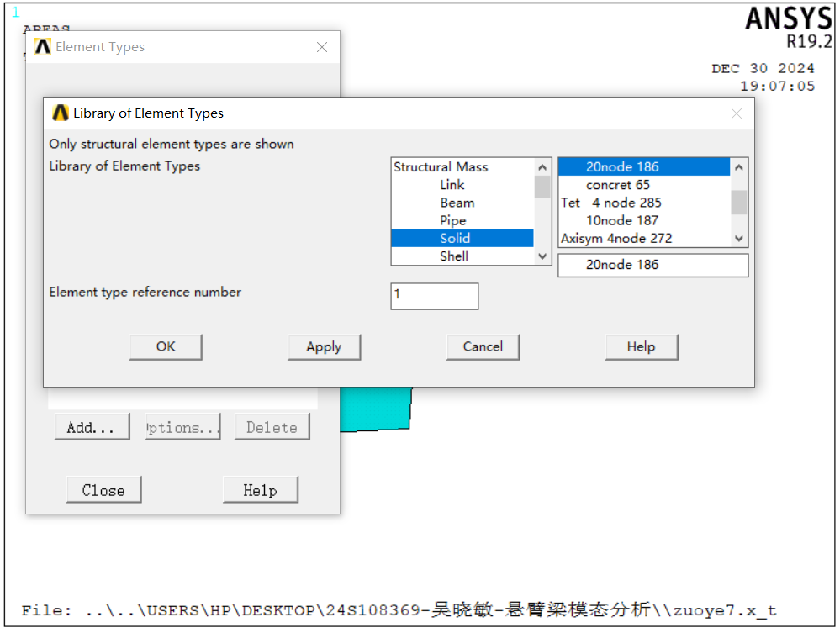Select Pipe element category
This screenshot has width=840, height=633.
pos(462,220)
